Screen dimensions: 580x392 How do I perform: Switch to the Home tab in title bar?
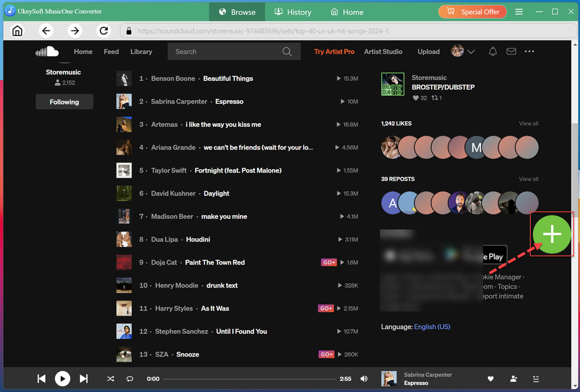click(x=347, y=12)
